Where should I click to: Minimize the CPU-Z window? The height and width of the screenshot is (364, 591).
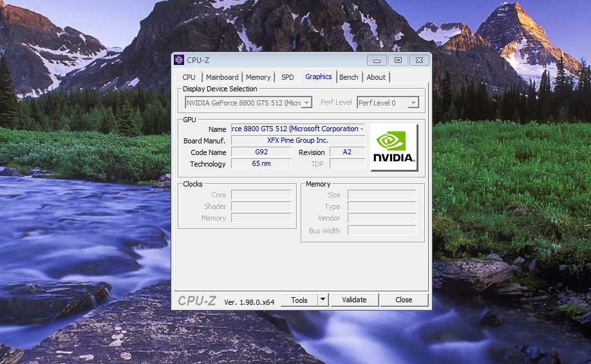[377, 60]
